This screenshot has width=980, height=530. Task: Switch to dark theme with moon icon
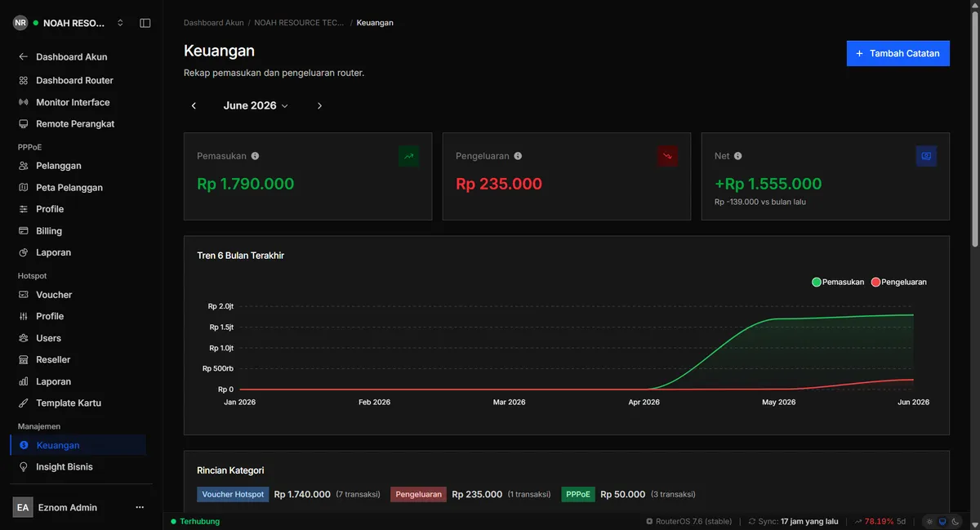(x=954, y=521)
